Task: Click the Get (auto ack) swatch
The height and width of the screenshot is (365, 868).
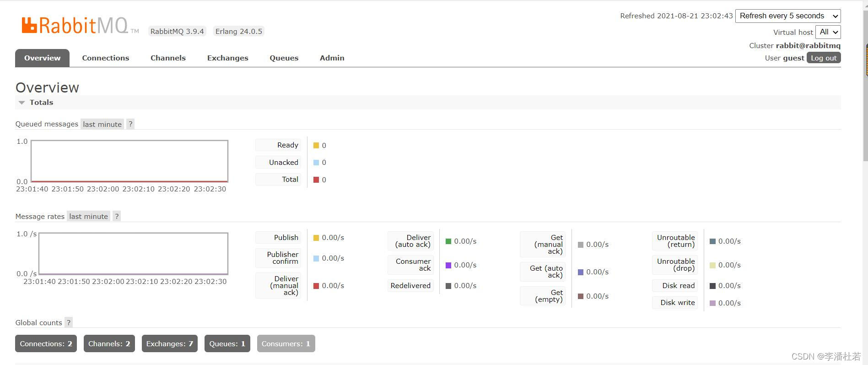Action: [x=581, y=272]
